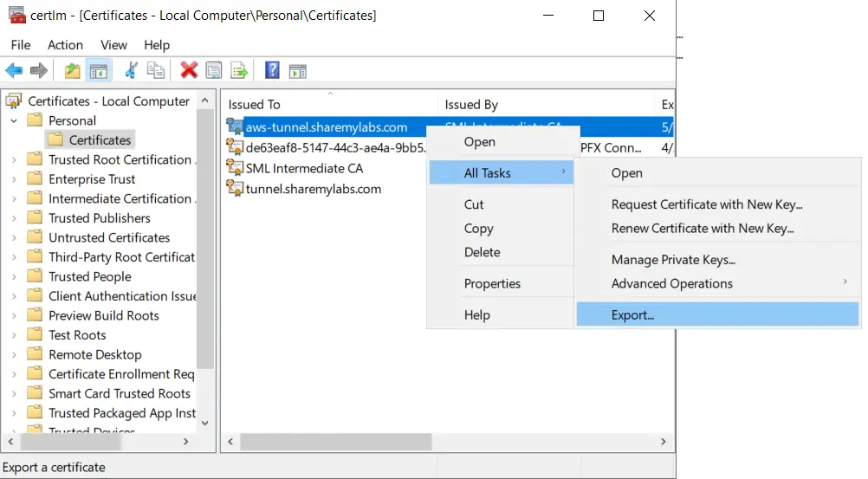Image resolution: width=868 pixels, height=479 pixels.
Task: Open Properties via toolbar icon
Action: click(214, 71)
